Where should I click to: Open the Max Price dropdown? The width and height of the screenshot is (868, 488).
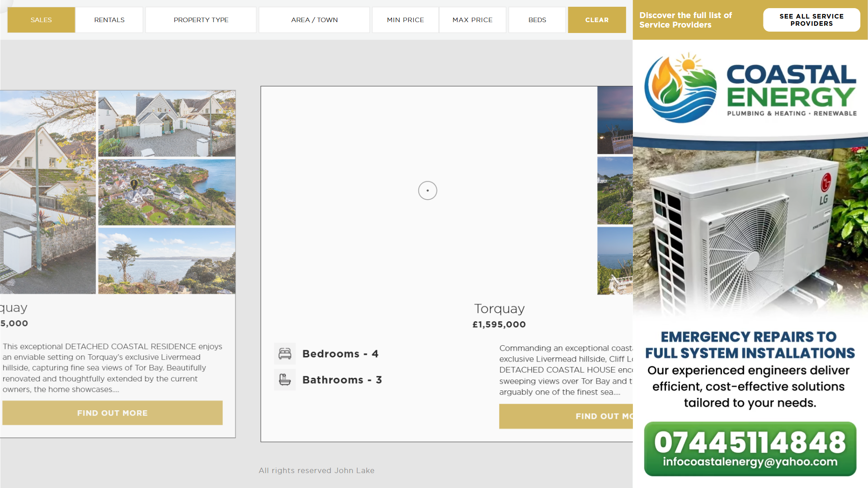[x=472, y=20]
